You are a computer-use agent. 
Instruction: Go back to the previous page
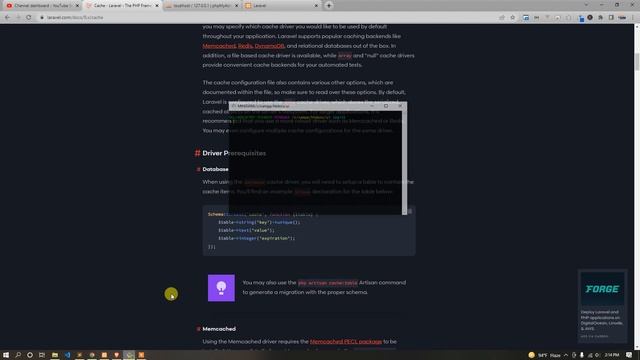(x=7, y=18)
